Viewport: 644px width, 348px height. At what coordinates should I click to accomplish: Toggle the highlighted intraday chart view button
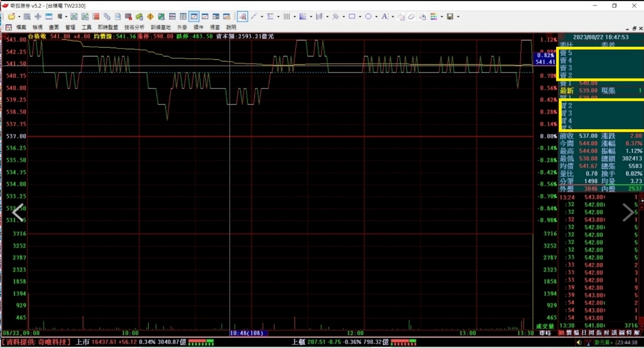(194, 16)
